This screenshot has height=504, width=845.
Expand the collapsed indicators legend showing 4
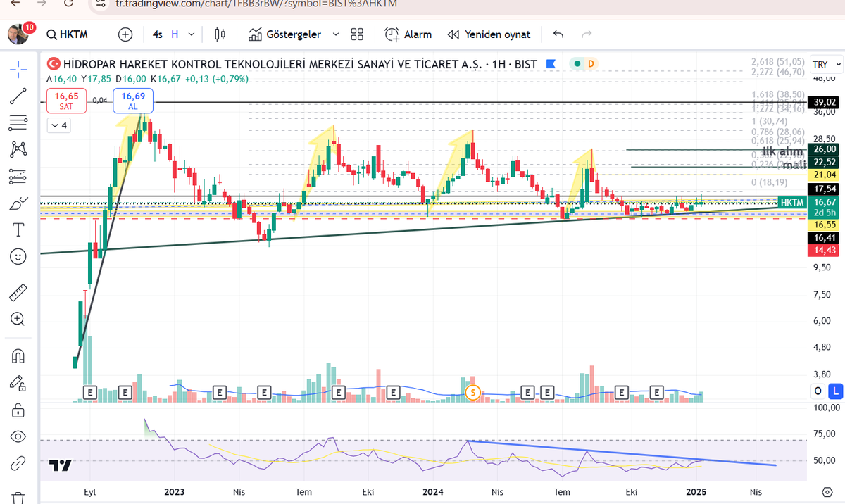58,125
